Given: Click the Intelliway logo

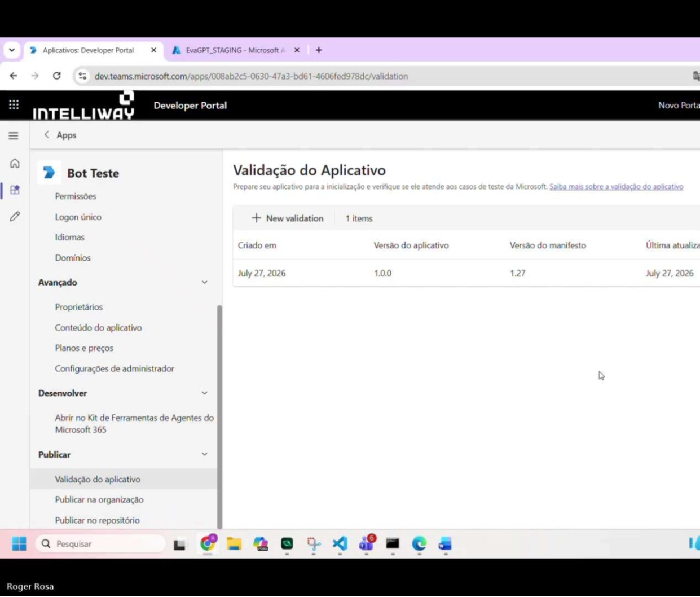Looking at the screenshot, I should pyautogui.click(x=83, y=106).
